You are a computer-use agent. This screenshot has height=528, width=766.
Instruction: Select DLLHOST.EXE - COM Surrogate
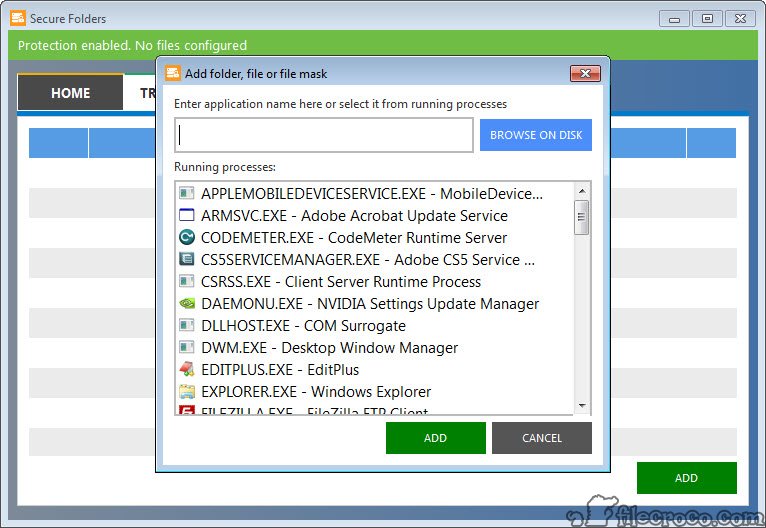[x=375, y=325]
